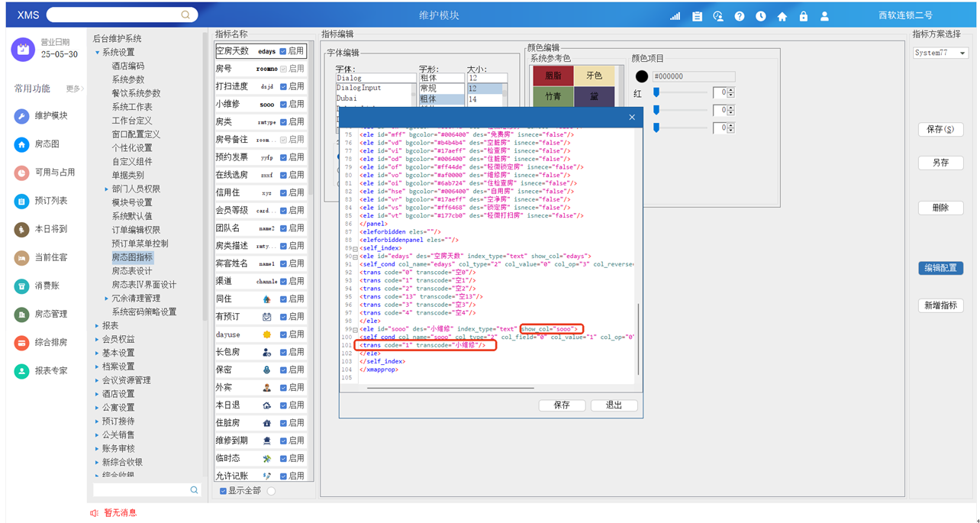The width and height of the screenshot is (980, 523).
Task: Click the speaker icon beside 暂无消息
Action: click(x=95, y=513)
